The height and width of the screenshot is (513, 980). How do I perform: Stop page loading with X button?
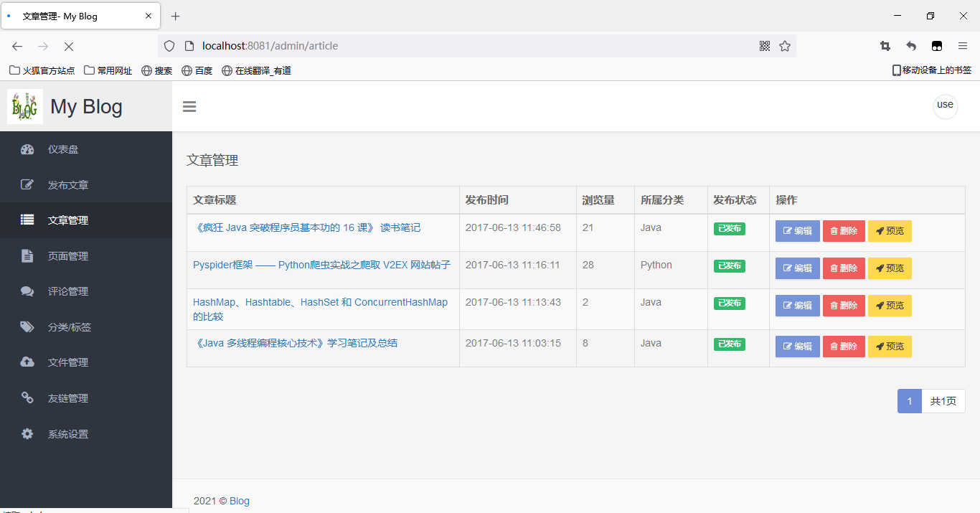coord(69,46)
